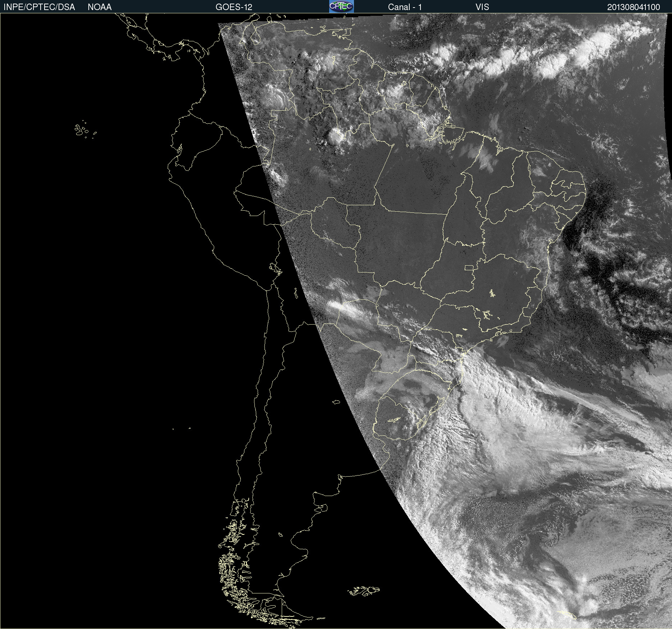Select the GOES-12 satellite label

click(x=234, y=7)
